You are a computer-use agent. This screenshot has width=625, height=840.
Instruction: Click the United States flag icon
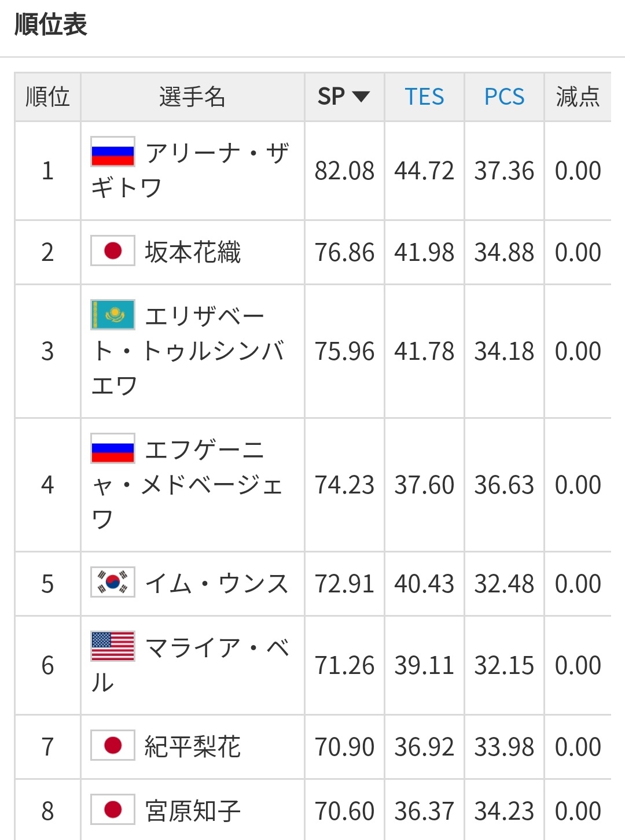113,646
